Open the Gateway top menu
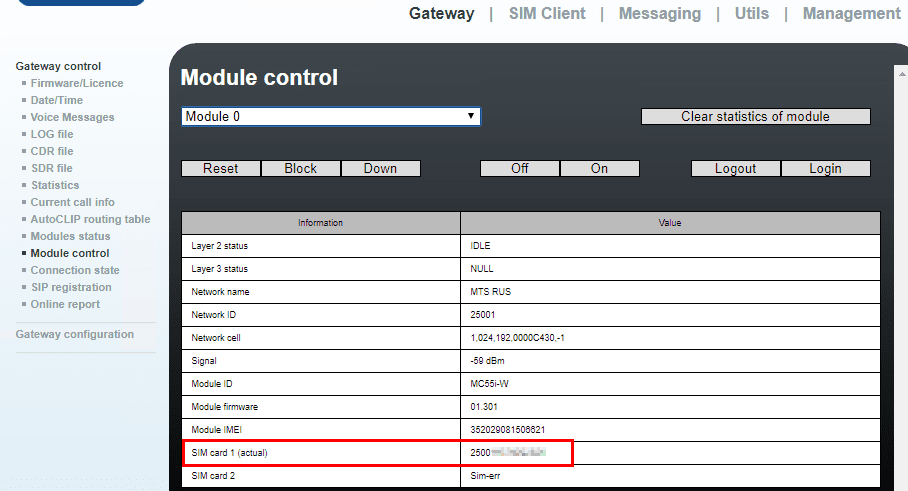The image size is (908, 491). [x=441, y=13]
